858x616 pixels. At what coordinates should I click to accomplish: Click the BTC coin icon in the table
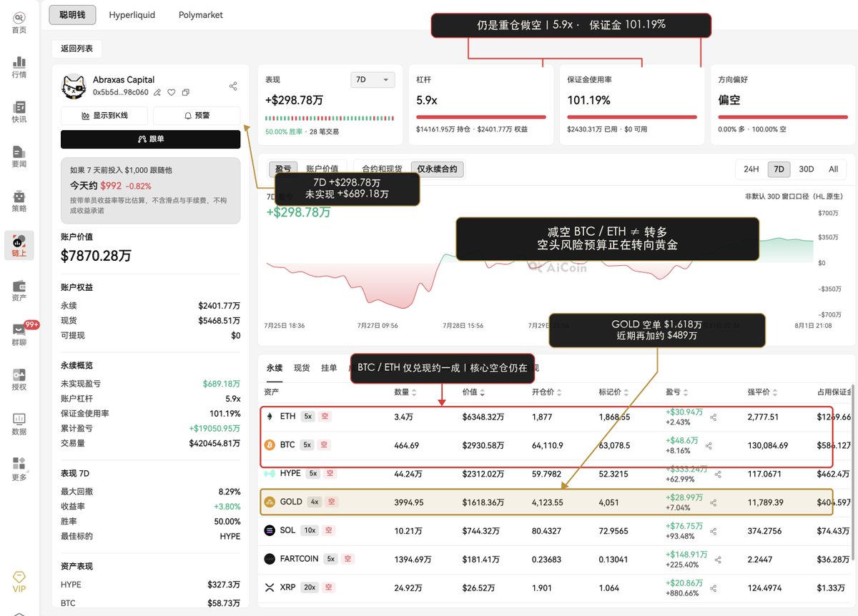click(x=270, y=444)
